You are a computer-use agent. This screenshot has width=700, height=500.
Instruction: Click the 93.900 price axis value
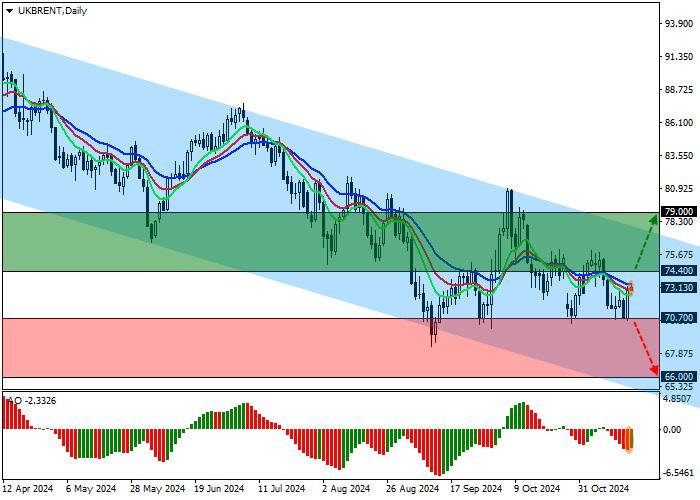tap(679, 24)
